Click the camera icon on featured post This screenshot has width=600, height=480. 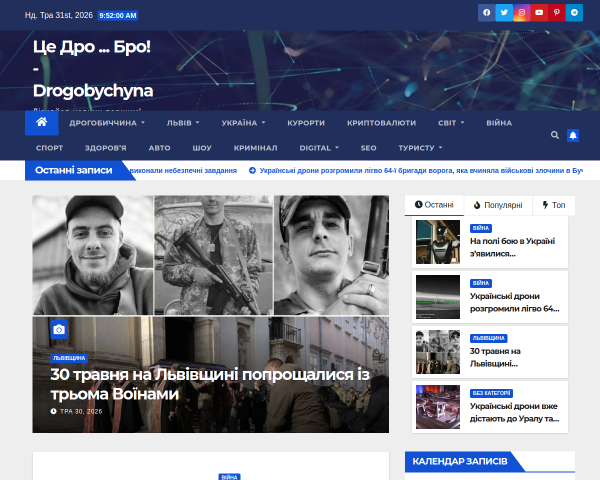click(59, 330)
